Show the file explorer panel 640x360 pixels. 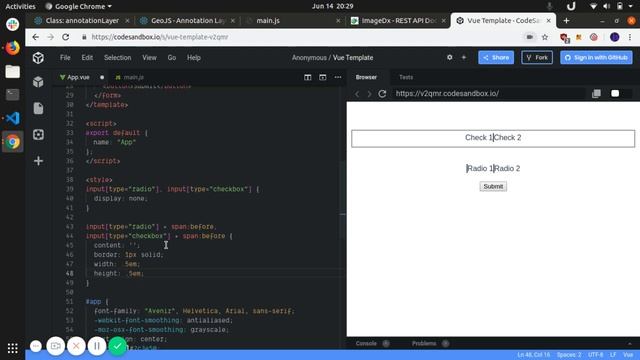[x=38, y=108]
